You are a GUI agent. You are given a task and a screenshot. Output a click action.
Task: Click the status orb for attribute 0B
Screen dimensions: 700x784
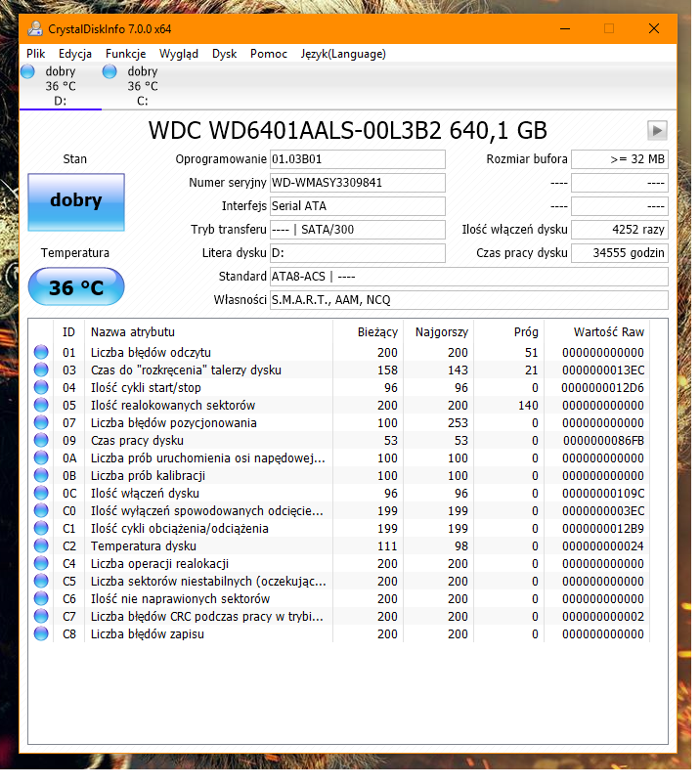coord(41,475)
